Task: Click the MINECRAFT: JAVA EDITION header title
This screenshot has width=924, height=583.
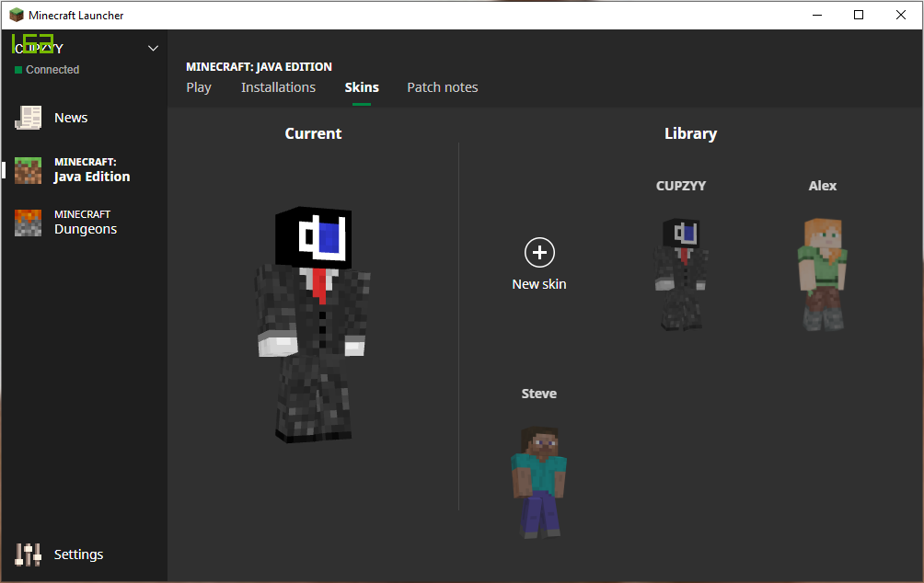Action: pyautogui.click(x=260, y=67)
